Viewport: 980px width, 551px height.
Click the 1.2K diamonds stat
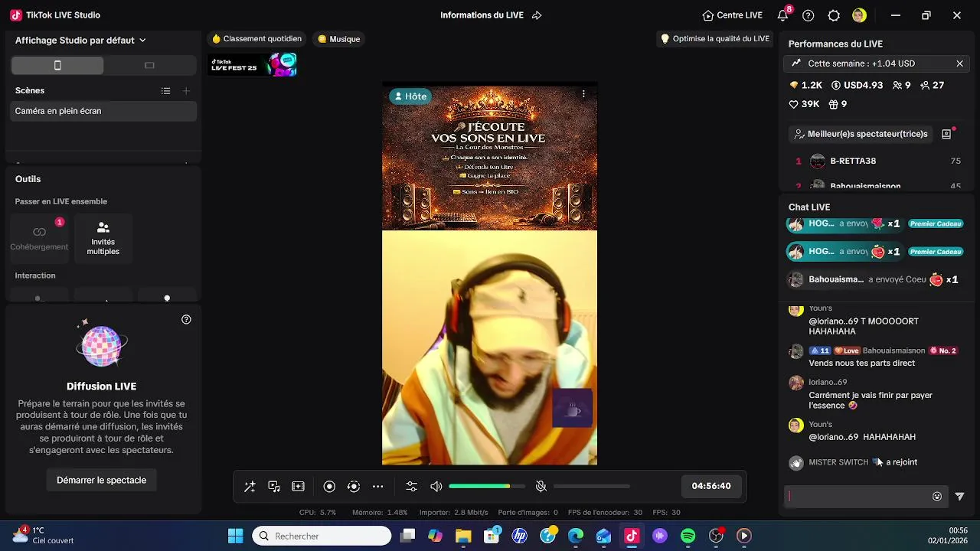point(805,85)
